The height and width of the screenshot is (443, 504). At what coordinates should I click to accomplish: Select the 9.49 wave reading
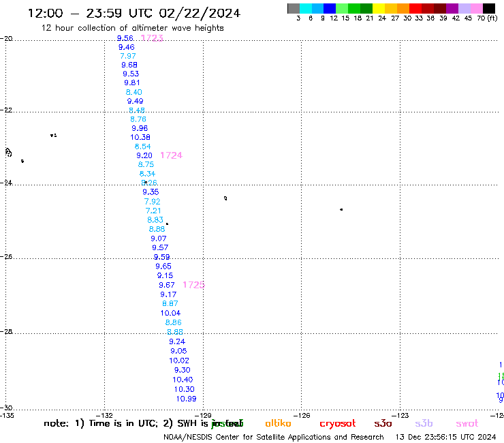click(135, 101)
